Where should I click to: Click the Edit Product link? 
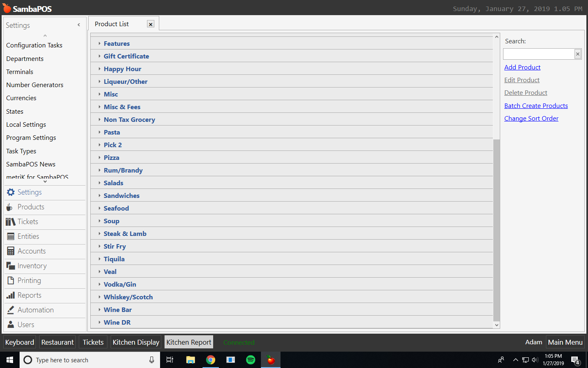click(522, 80)
